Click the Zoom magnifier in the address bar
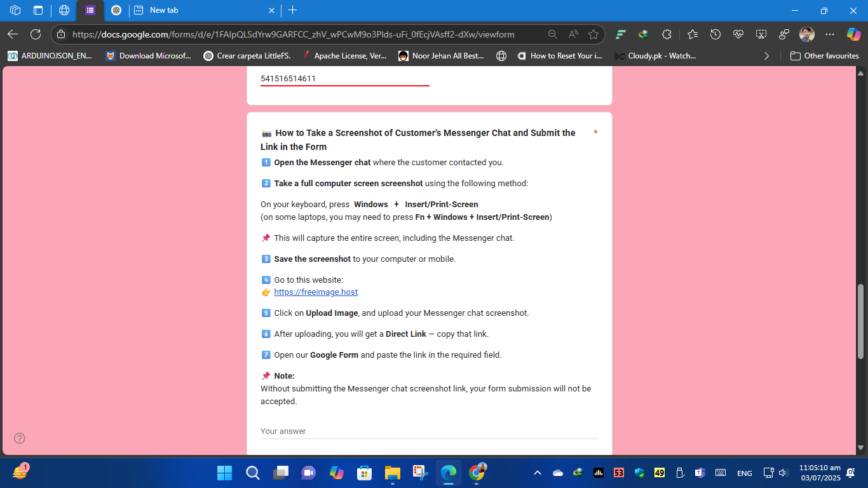The image size is (868, 488). click(x=553, y=34)
